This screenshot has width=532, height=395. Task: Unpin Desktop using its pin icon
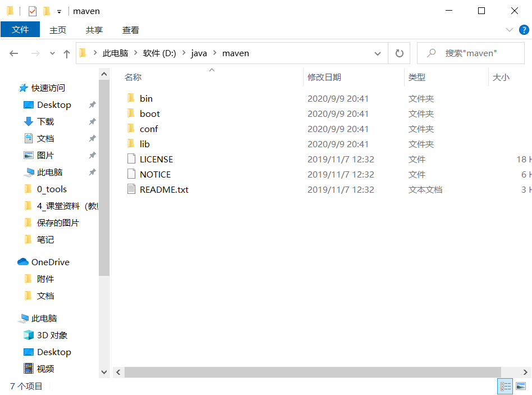click(92, 105)
